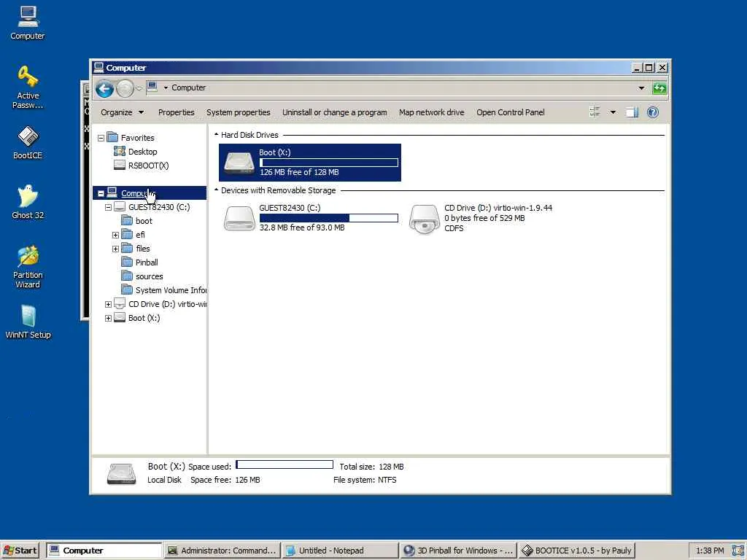
Task: Click System properties in the command bar
Action: pos(239,112)
